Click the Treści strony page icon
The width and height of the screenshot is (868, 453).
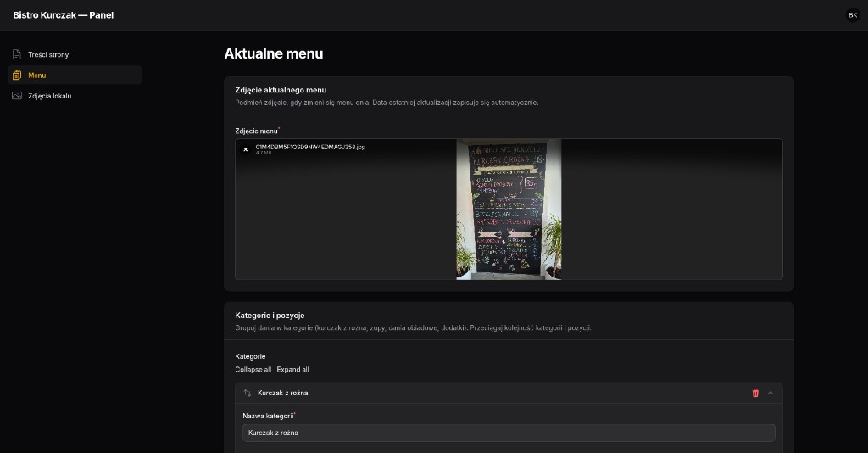(17, 54)
